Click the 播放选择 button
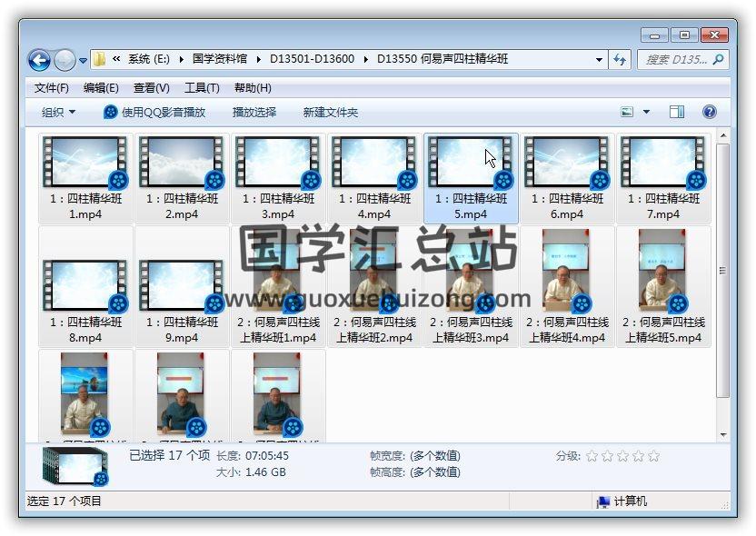 coord(254,112)
